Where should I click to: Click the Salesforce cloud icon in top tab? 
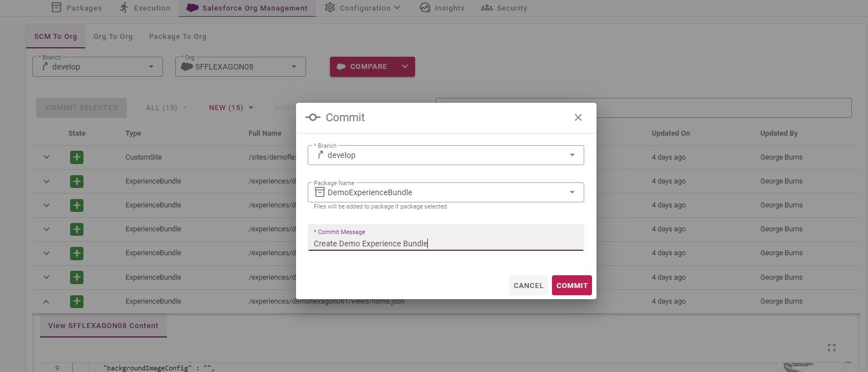[193, 8]
